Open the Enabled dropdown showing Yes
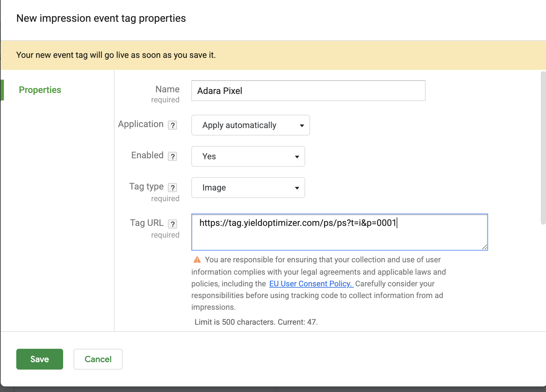This screenshot has width=546, height=392. coord(248,156)
